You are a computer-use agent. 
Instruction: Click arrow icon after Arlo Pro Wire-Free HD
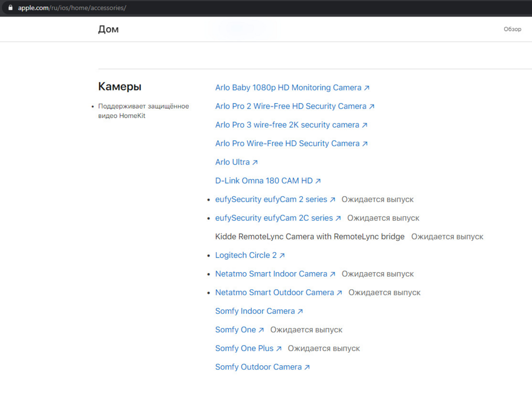pyautogui.click(x=365, y=144)
